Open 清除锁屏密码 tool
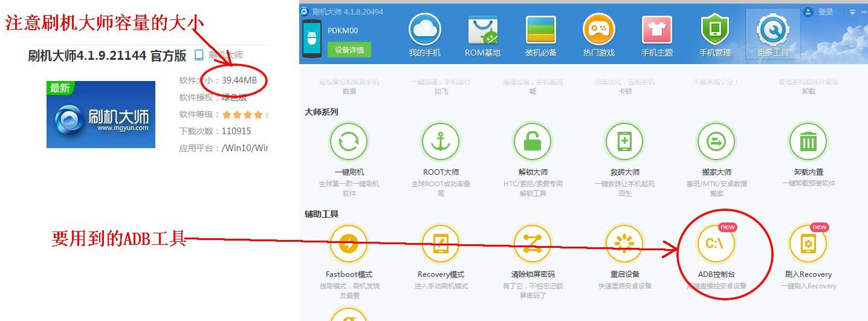Viewport: 868px width, 321px height. click(533, 244)
